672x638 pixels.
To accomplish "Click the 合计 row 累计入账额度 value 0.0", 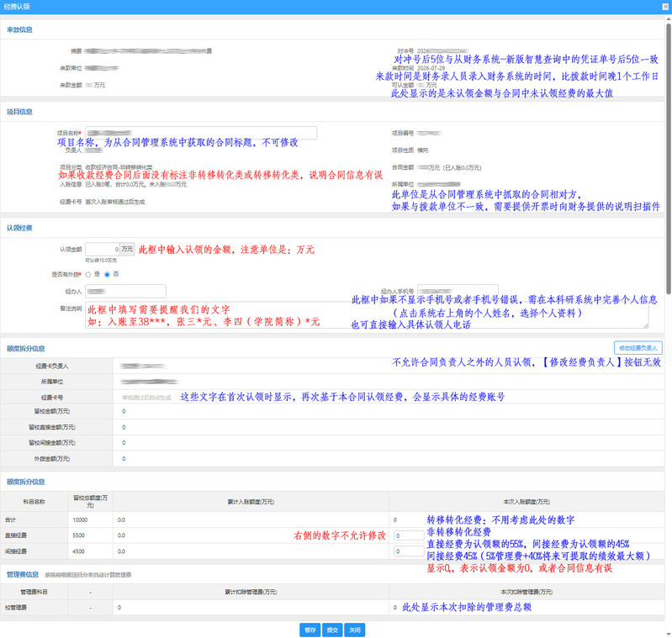I will 121,519.
